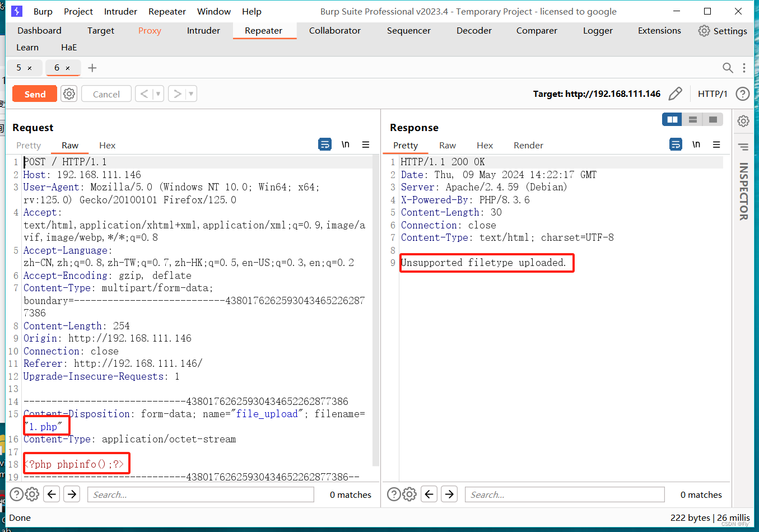Open the Learn tab
Image resolution: width=759 pixels, height=532 pixels.
coord(27,48)
